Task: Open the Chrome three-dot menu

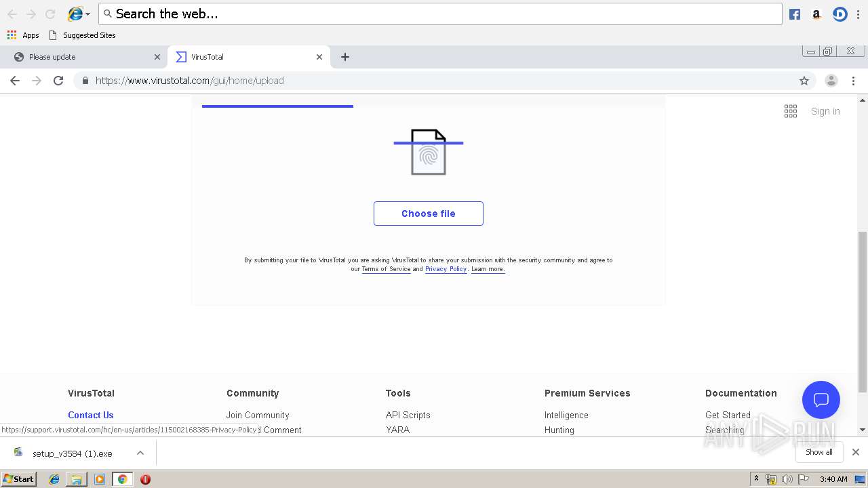Action: pyautogui.click(x=854, y=81)
